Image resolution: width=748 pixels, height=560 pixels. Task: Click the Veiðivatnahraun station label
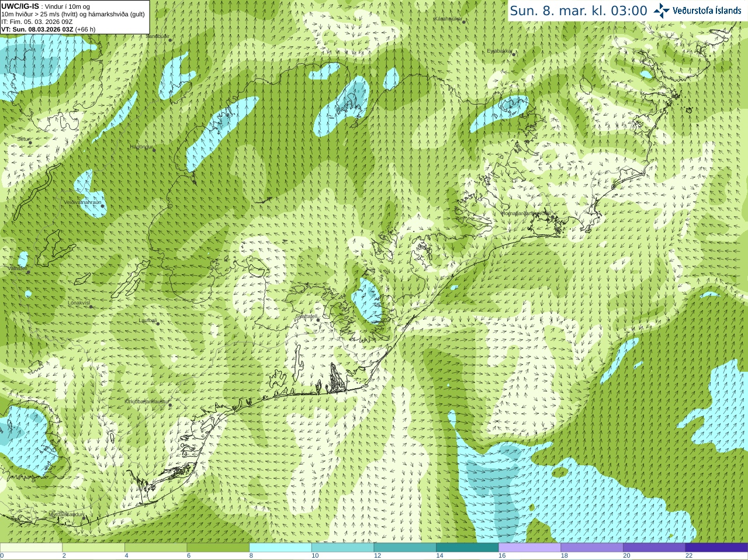[x=82, y=202]
